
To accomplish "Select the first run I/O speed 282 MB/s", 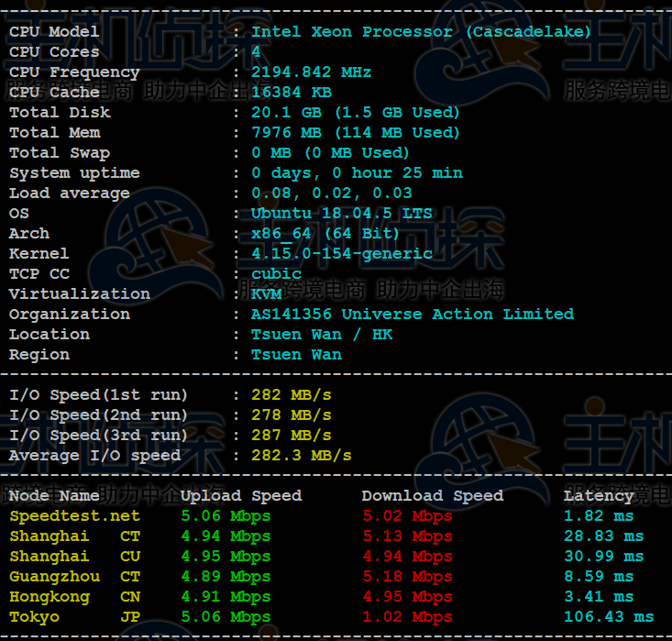I will (291, 395).
